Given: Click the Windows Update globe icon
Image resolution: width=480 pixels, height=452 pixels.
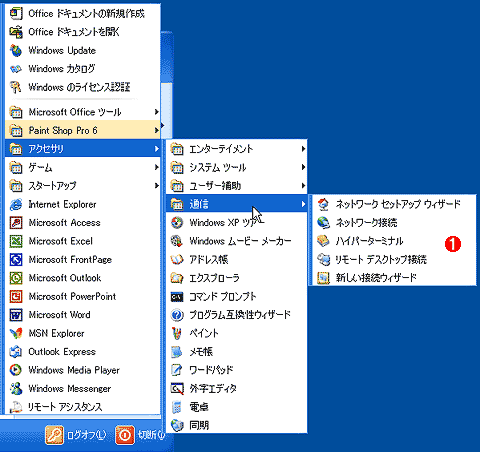Looking at the screenshot, I should [x=16, y=50].
